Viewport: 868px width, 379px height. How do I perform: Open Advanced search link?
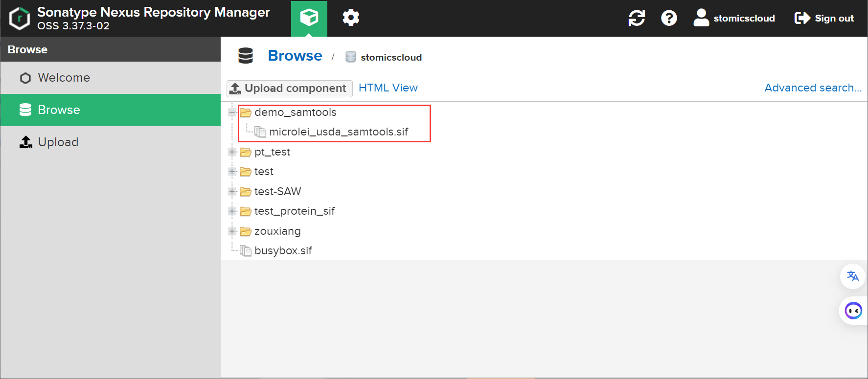pos(813,88)
